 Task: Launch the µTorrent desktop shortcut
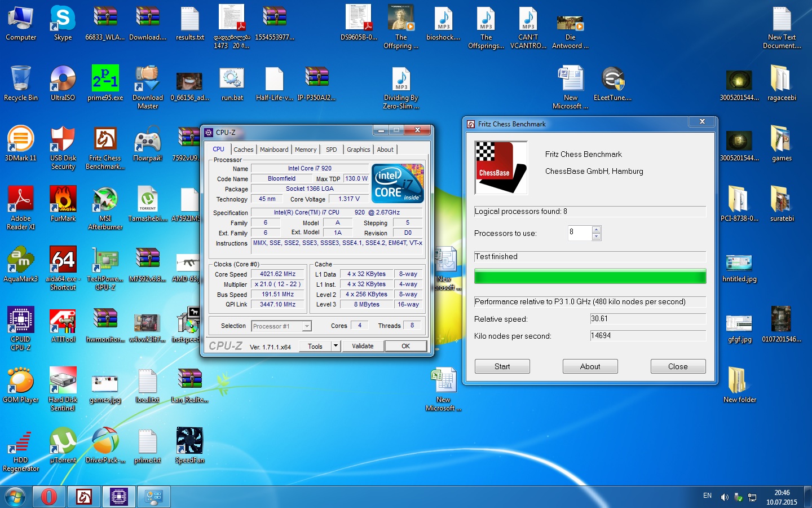[63, 446]
